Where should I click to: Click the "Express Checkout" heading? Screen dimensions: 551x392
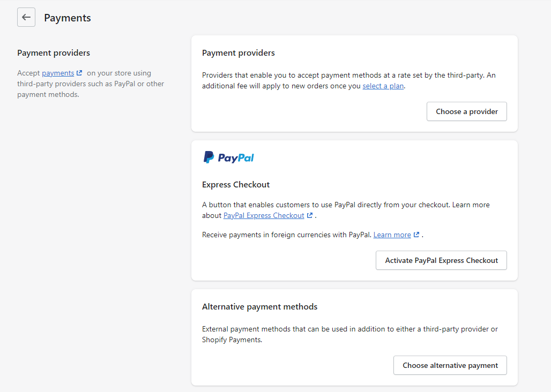click(x=235, y=184)
